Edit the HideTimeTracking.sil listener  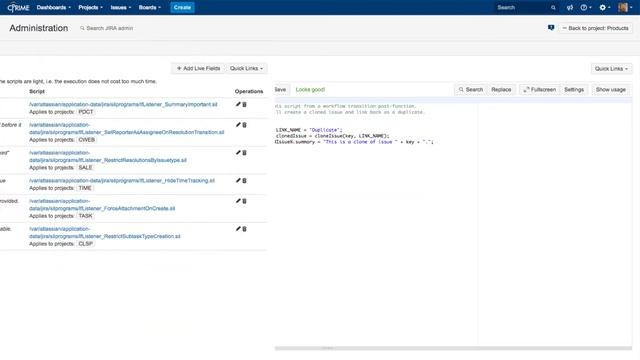click(238, 180)
